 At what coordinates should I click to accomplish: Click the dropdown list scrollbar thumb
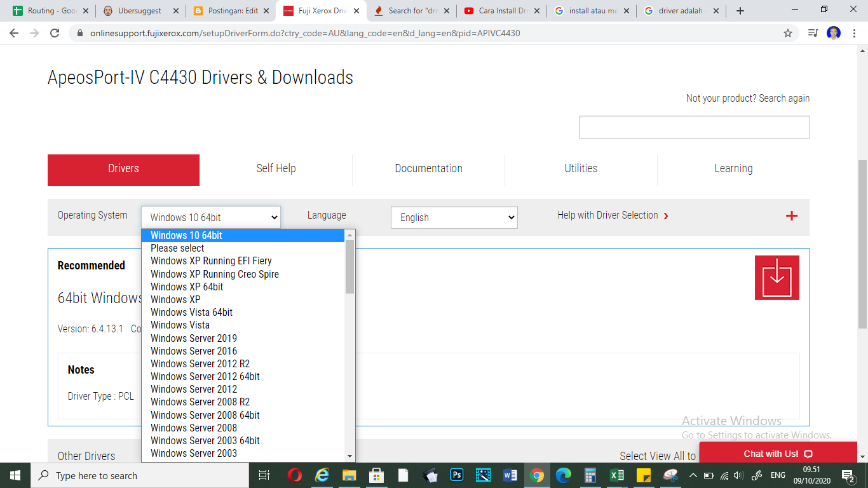click(x=349, y=267)
